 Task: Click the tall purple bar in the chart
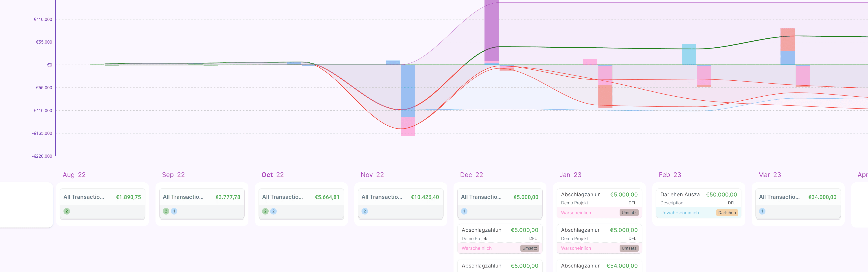491,30
